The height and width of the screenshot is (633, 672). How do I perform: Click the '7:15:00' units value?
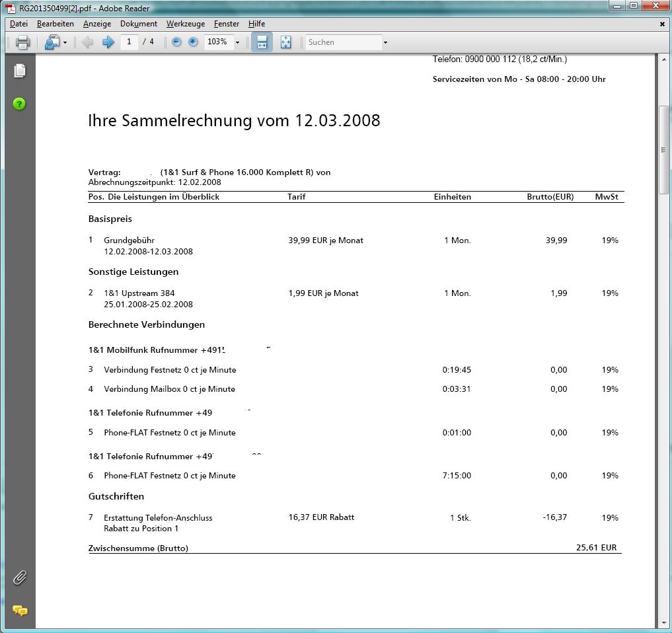click(x=457, y=475)
